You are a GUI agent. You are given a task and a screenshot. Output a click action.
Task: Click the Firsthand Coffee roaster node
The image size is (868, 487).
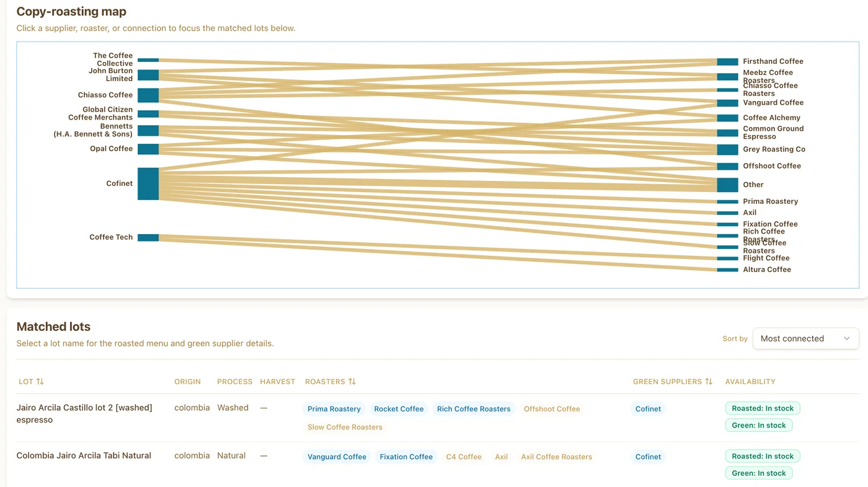coord(727,61)
